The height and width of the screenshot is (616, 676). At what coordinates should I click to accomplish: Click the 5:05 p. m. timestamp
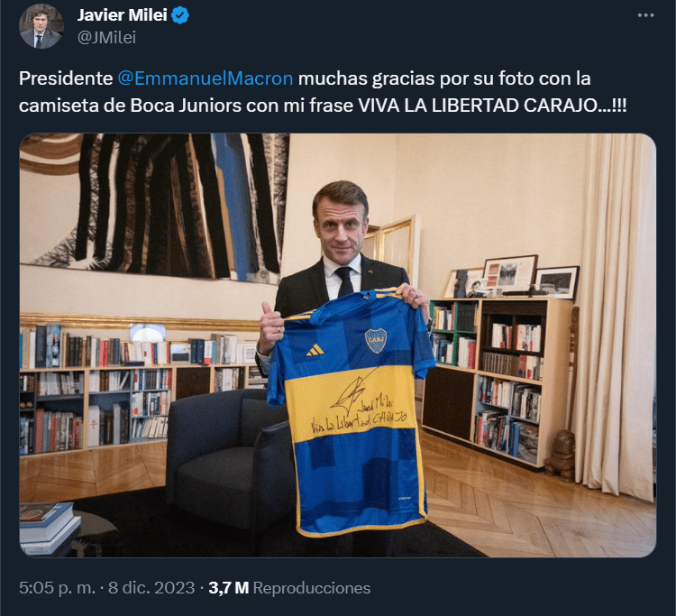[57, 588]
